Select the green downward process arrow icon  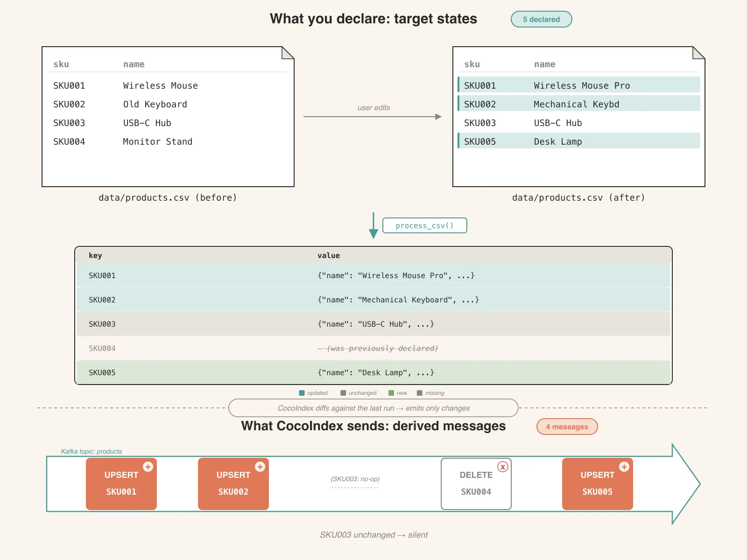[x=373, y=224]
